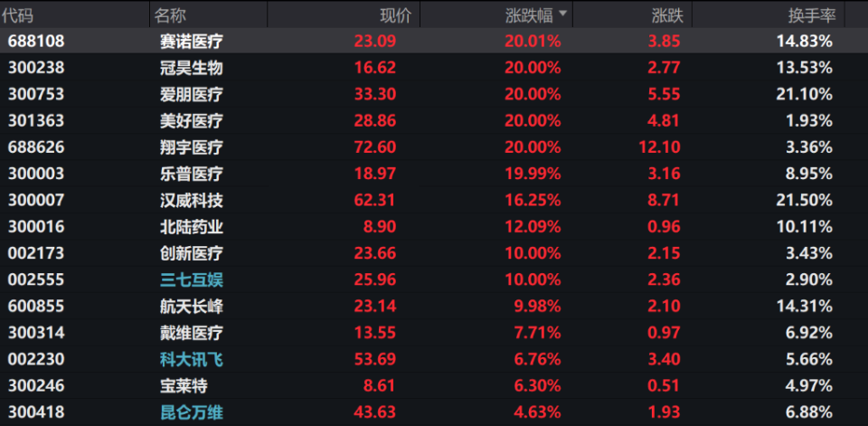Open the 三七互娱 stock link

191,279
